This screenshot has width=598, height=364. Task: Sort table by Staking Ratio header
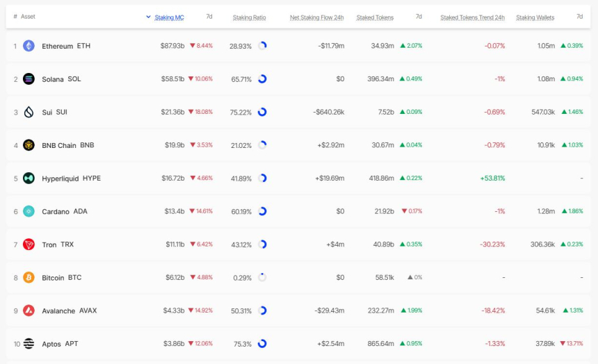coord(248,17)
